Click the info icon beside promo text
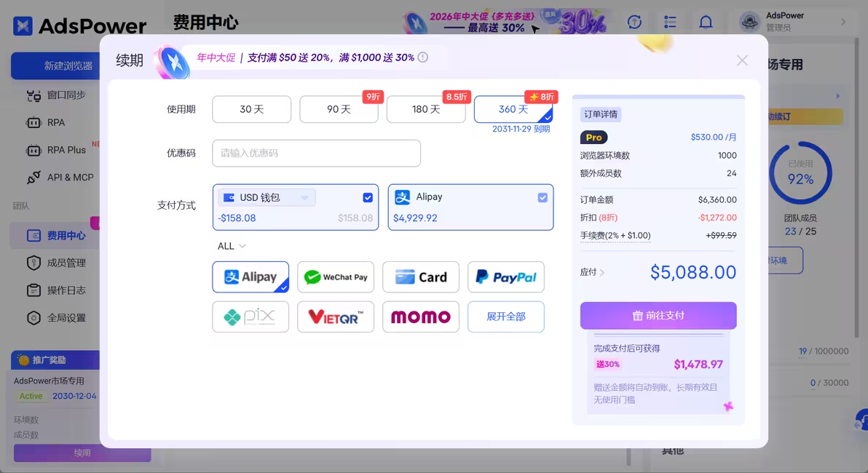The height and width of the screenshot is (473, 868). pyautogui.click(x=423, y=57)
